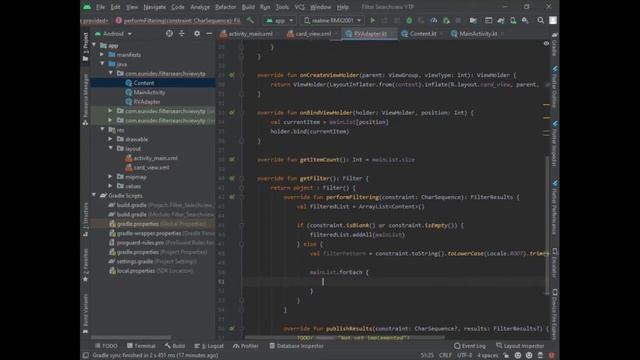Click the editor vertical scrollbar
640x360 pixels.
point(547,224)
